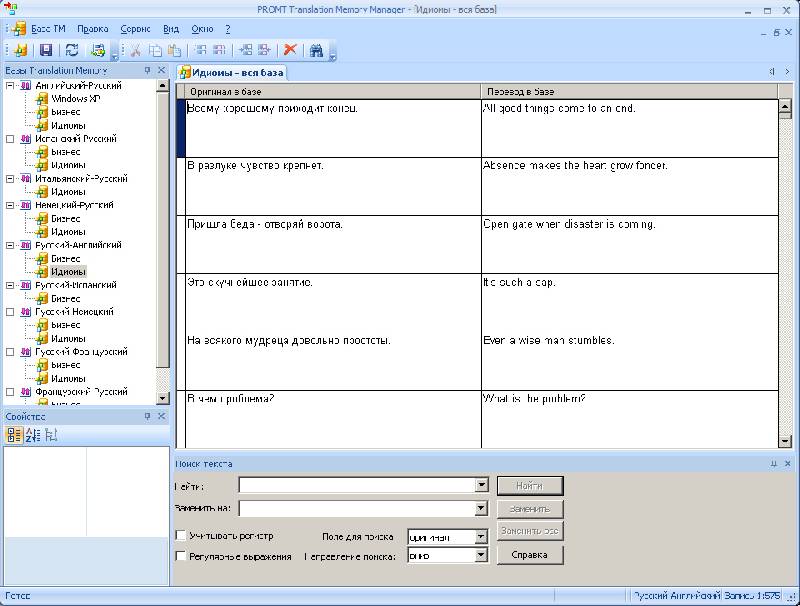
Task: Click the refresh arrows toolbar icon
Action: [x=72, y=50]
